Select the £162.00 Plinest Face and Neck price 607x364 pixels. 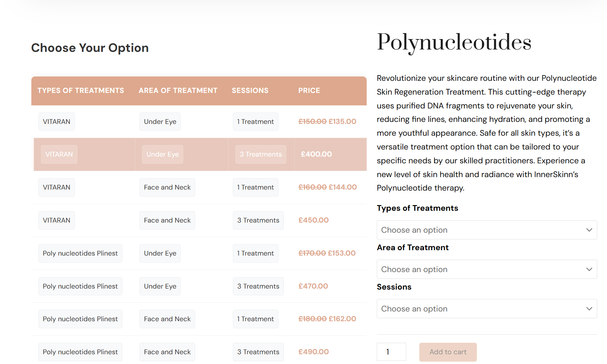342,319
